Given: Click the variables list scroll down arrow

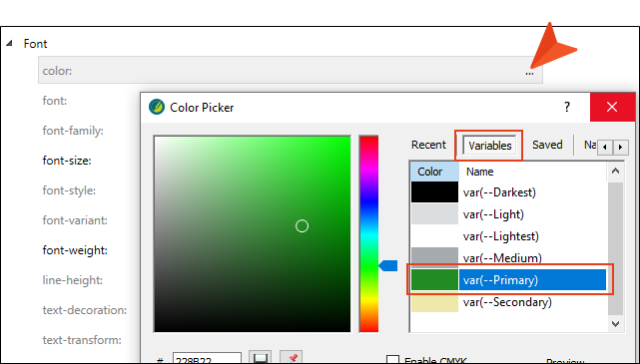Looking at the screenshot, I should tap(615, 324).
